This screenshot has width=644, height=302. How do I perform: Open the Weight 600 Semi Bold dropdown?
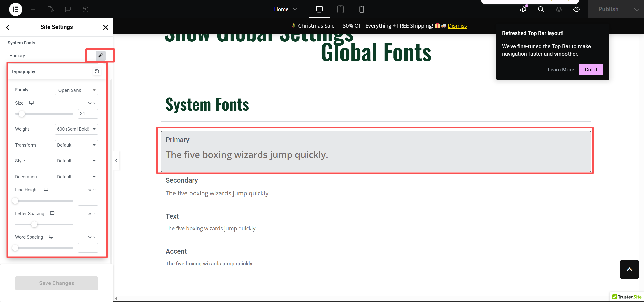click(x=76, y=129)
